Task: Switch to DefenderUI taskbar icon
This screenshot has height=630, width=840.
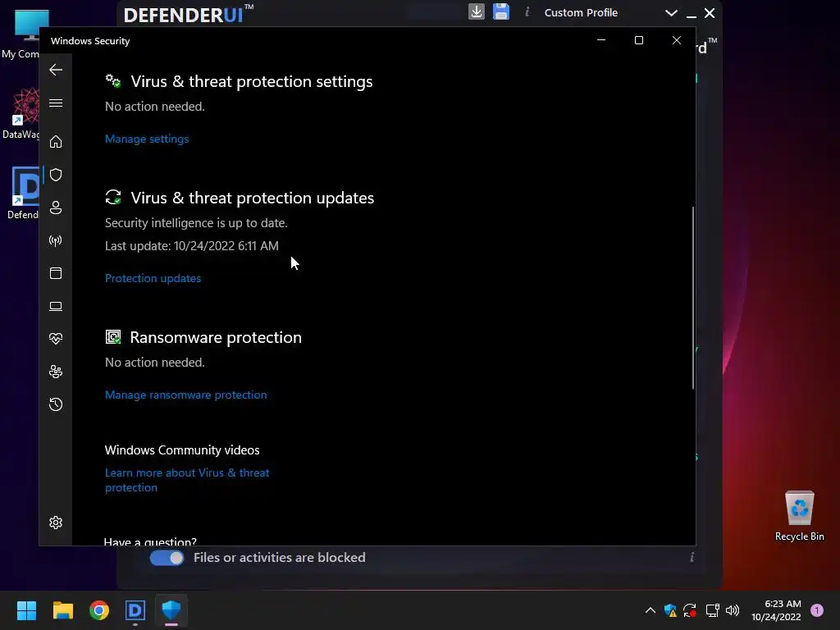Action: click(135, 610)
